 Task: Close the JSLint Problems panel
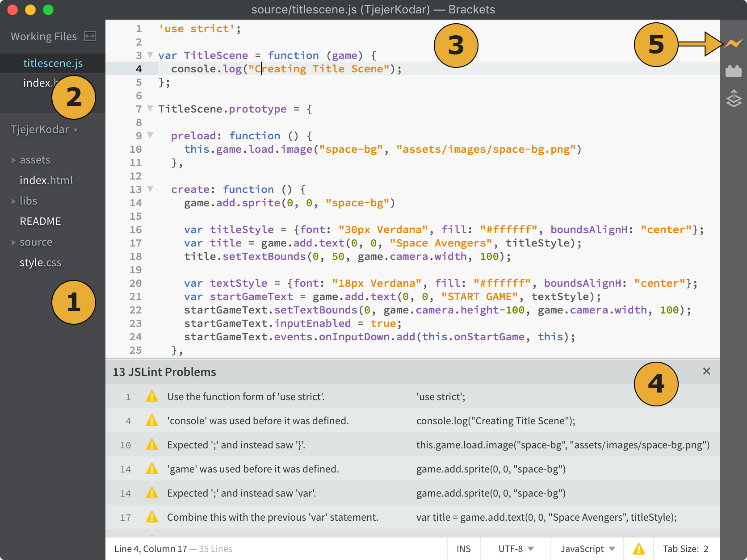pyautogui.click(x=706, y=371)
